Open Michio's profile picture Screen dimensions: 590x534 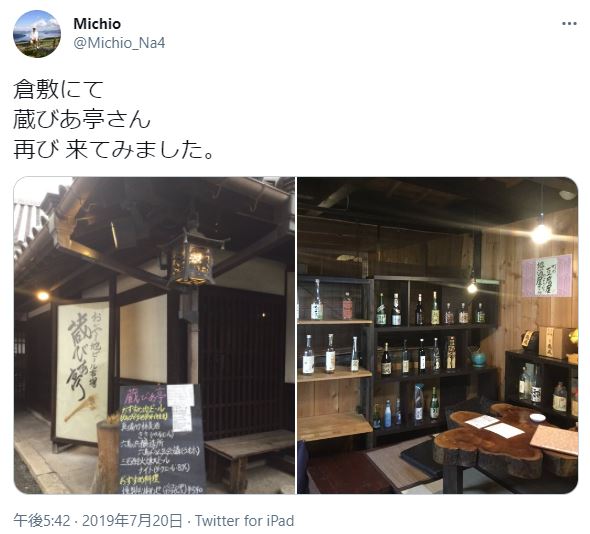tap(37, 34)
